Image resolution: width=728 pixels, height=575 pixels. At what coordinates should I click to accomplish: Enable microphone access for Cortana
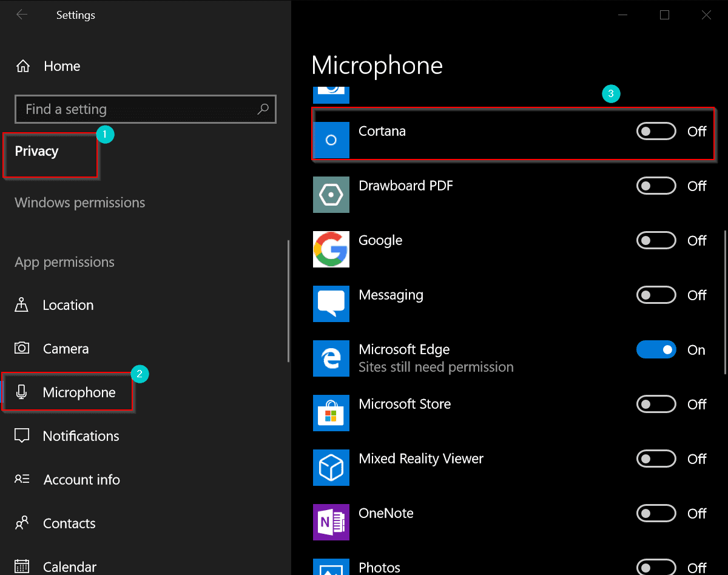click(656, 131)
